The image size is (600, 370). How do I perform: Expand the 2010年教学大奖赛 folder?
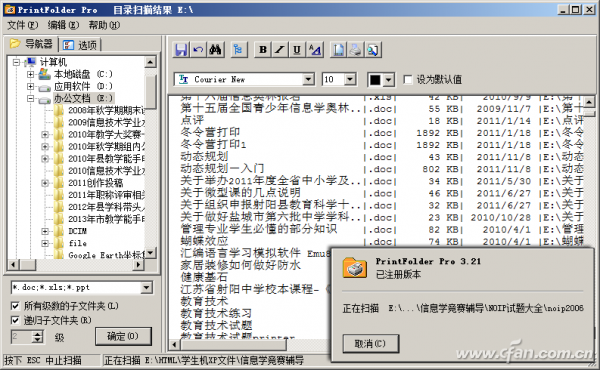coord(45,135)
